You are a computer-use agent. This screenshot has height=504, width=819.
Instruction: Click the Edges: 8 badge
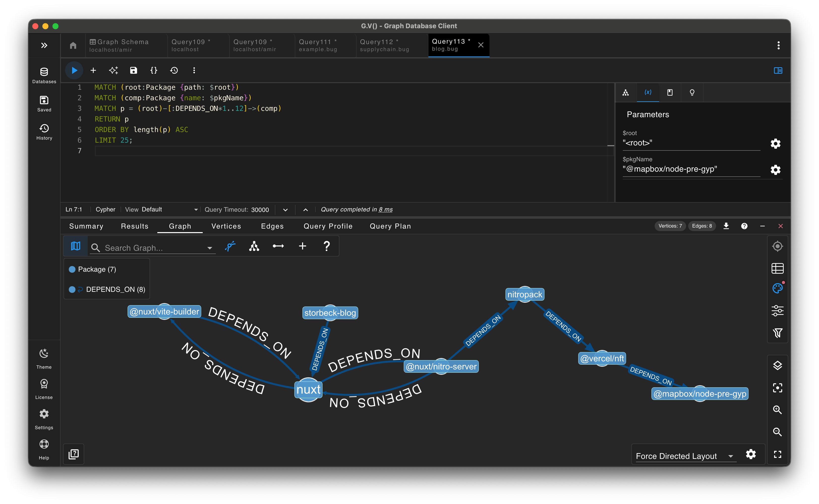(x=701, y=226)
